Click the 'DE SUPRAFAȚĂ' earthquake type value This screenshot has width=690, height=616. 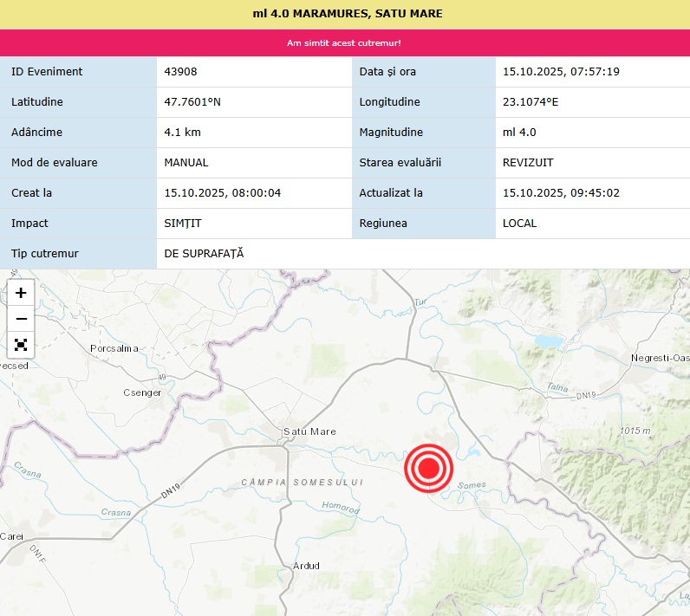pyautogui.click(x=205, y=254)
